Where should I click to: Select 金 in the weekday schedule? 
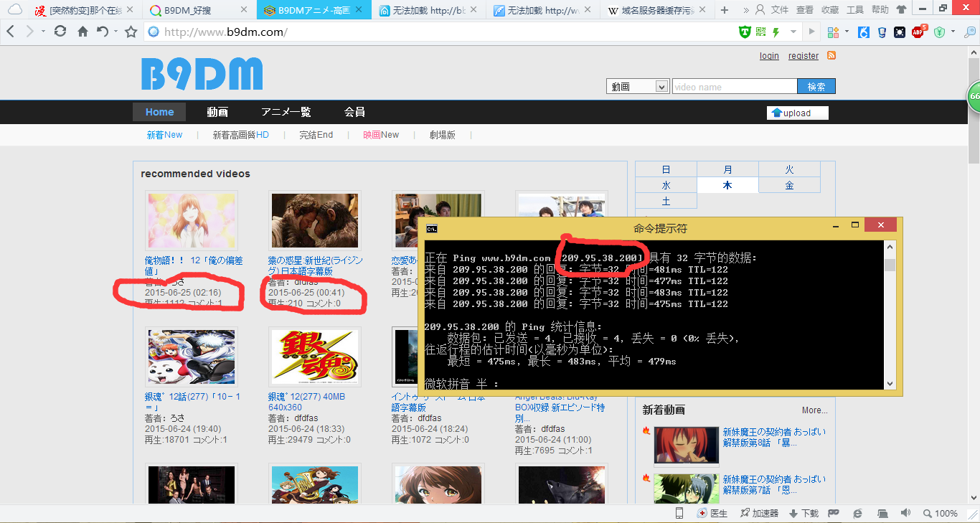[x=789, y=185]
